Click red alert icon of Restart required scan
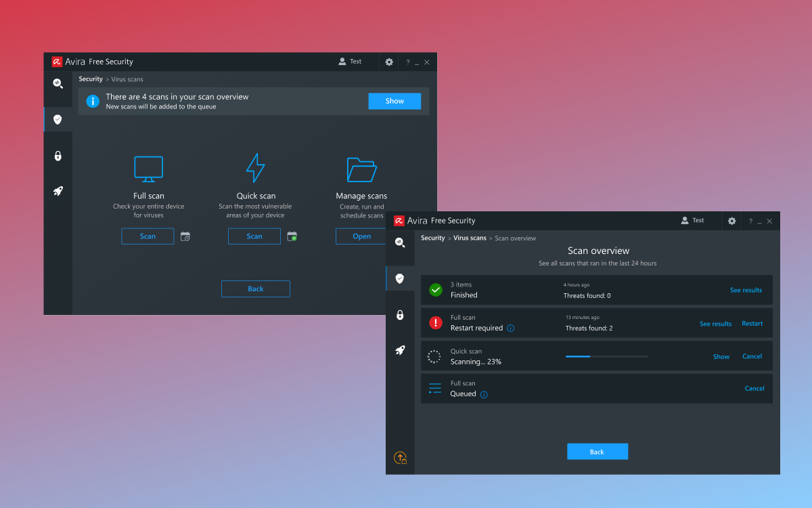The width and height of the screenshot is (812, 508). coord(436,323)
